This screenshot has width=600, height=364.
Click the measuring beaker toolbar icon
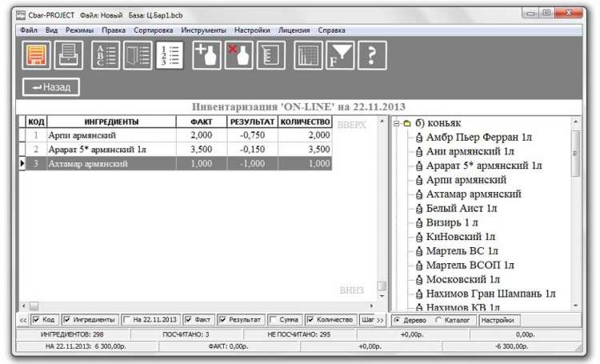click(271, 55)
